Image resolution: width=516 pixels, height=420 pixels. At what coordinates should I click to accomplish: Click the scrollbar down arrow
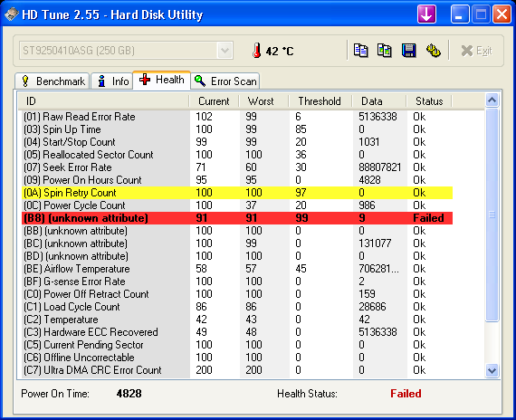(492, 370)
